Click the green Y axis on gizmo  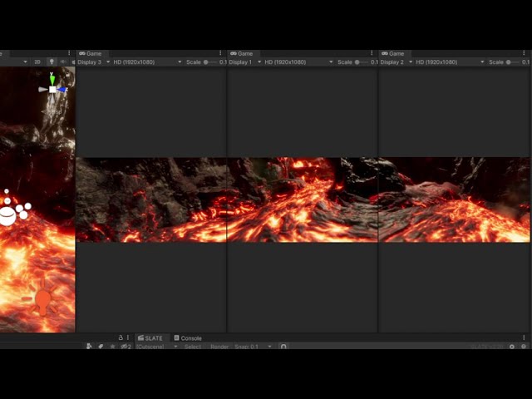coord(52,80)
